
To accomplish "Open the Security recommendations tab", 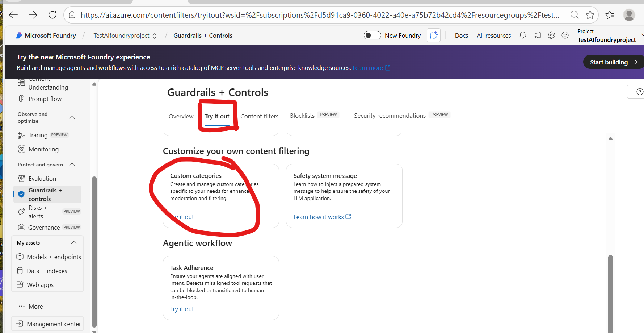I will 390,116.
